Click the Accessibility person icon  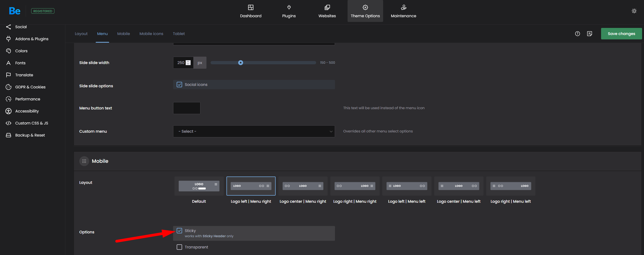click(8, 111)
